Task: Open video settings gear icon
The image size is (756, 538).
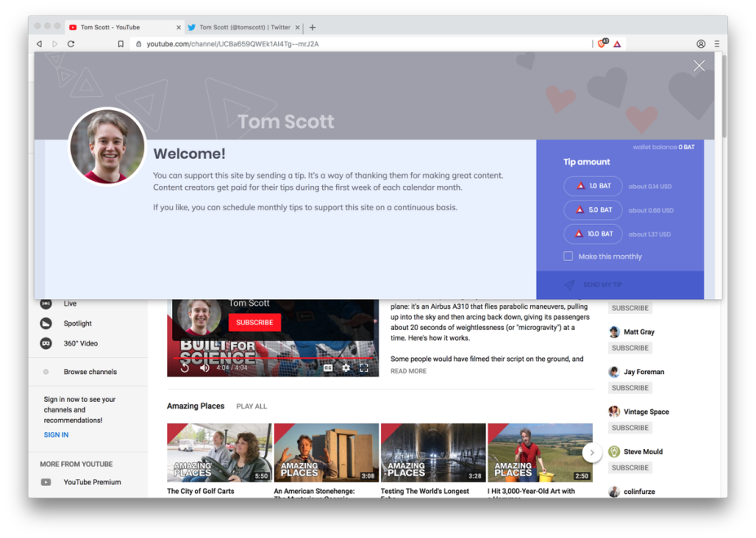Action: coord(346,368)
